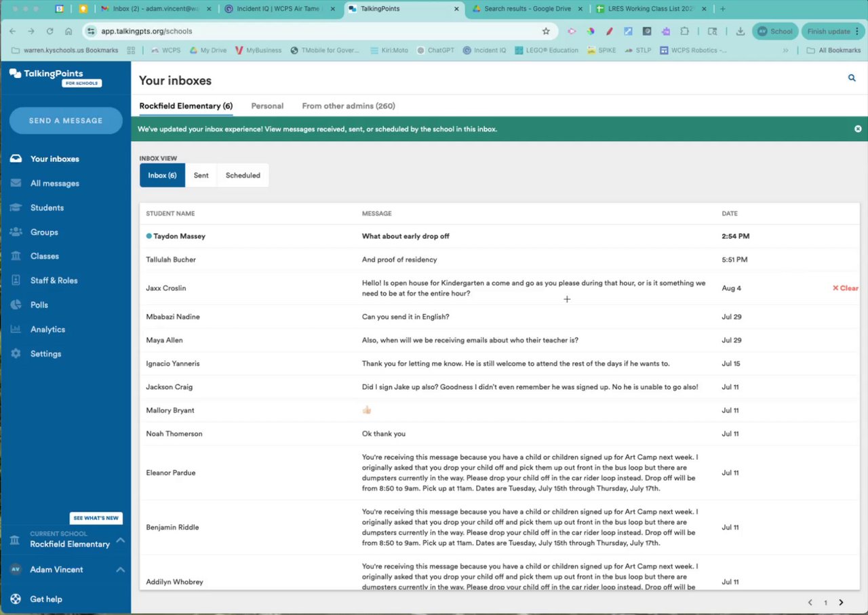Open Ignacio Yanneris message row
868x615 pixels.
499,363
